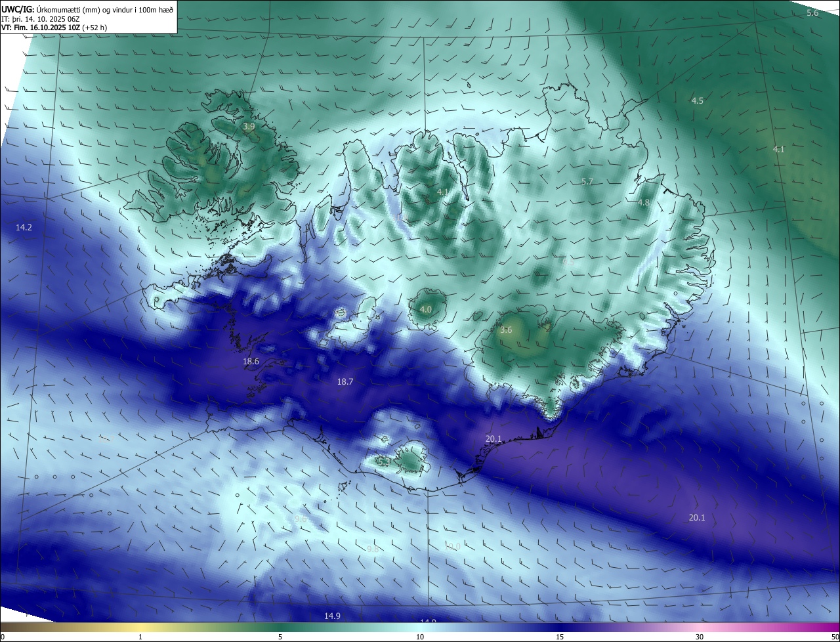Click the 4.0 value on the small central glacier
This screenshot has width=840, height=642.
pos(426,309)
